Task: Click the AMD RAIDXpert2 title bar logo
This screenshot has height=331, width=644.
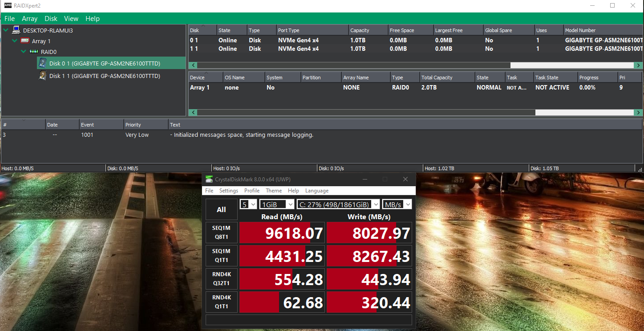Action: [x=8, y=6]
